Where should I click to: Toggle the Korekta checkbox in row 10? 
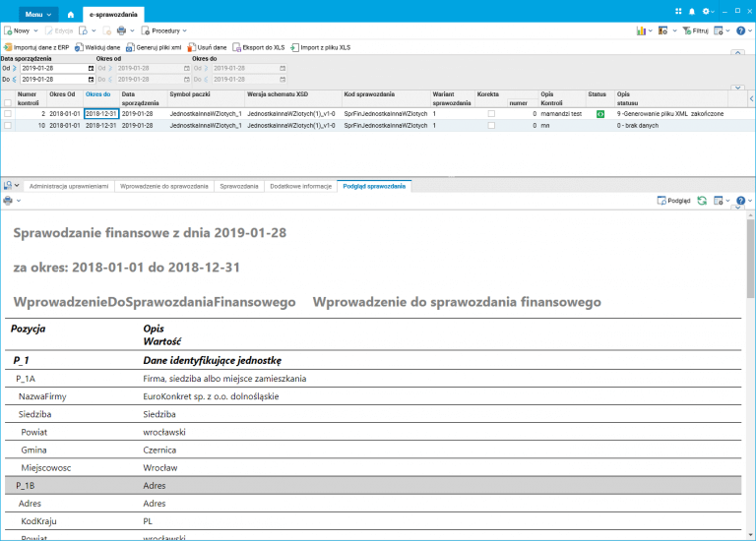click(491, 125)
